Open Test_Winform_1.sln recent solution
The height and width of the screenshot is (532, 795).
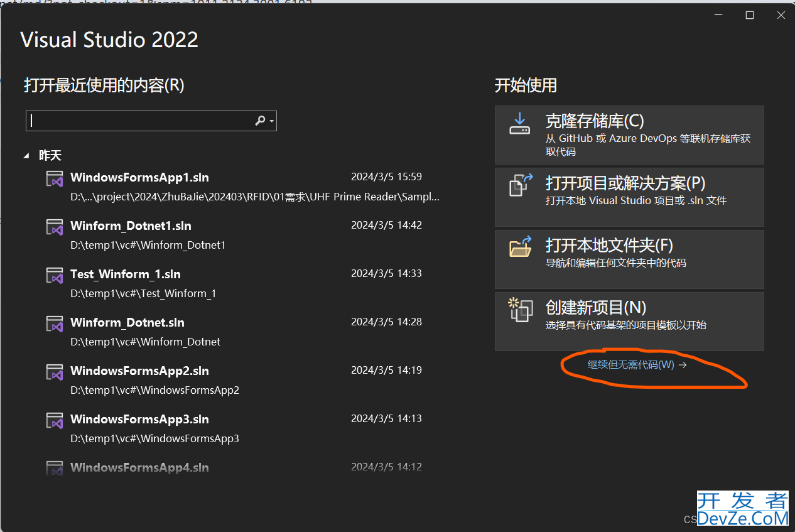242,283
